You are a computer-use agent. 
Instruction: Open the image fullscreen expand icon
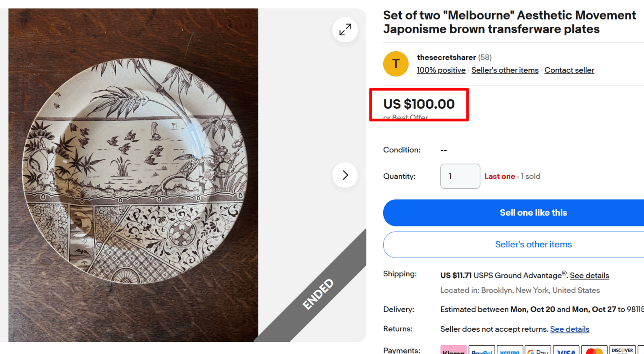[345, 30]
